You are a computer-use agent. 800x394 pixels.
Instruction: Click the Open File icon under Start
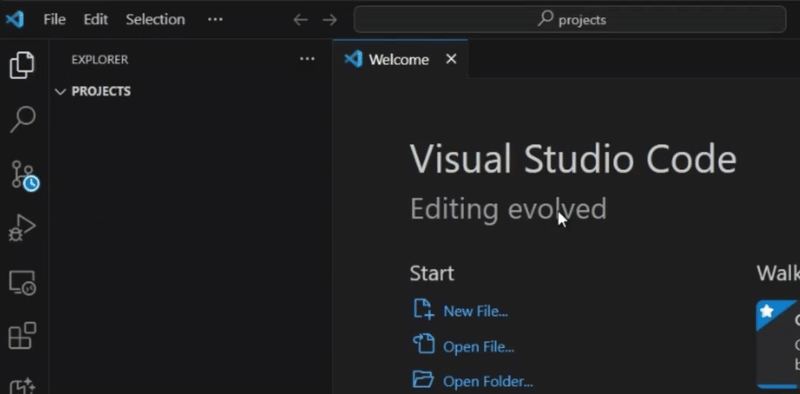coord(423,344)
